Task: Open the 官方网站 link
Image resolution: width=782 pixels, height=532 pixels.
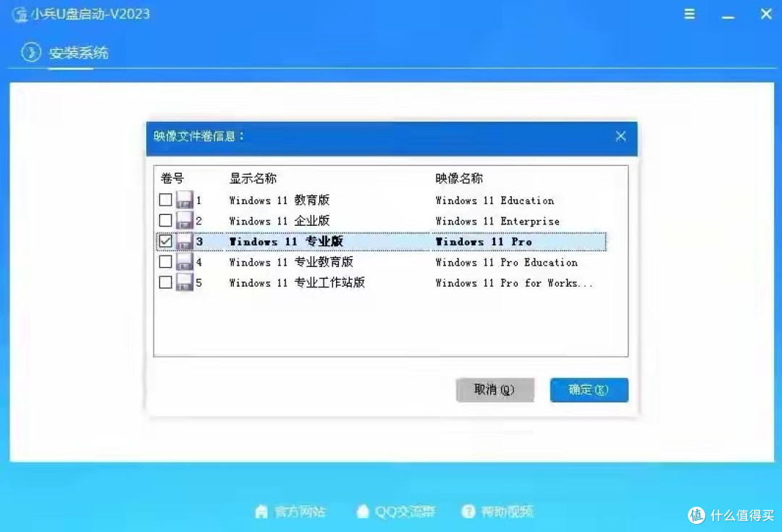Action: click(300, 512)
